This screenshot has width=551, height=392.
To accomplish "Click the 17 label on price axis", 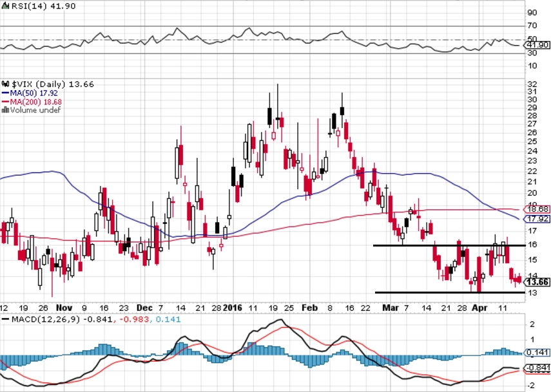I will (532, 231).
